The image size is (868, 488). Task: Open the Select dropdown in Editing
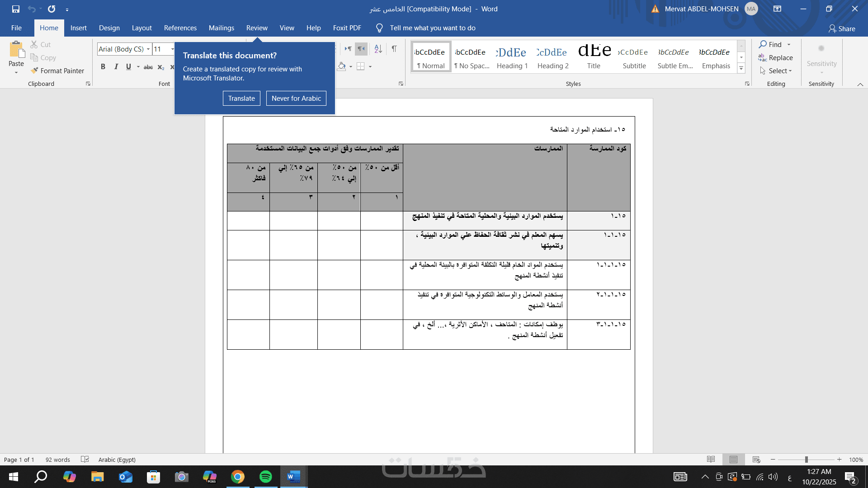(x=777, y=71)
